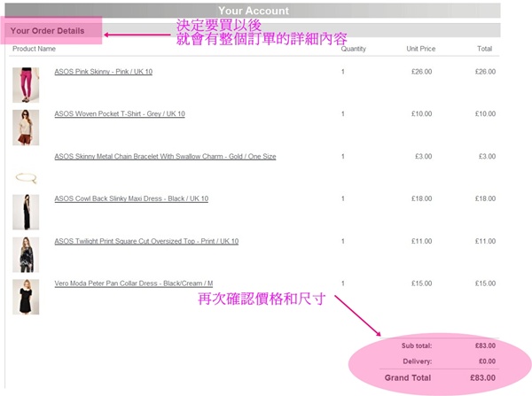Click the Total column header
This screenshot has width=532, height=396.
click(x=484, y=49)
